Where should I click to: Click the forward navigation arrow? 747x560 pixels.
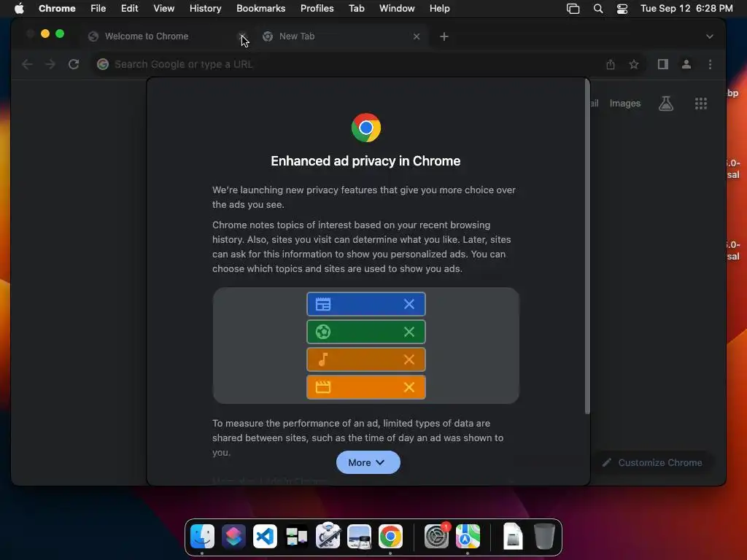click(50, 64)
